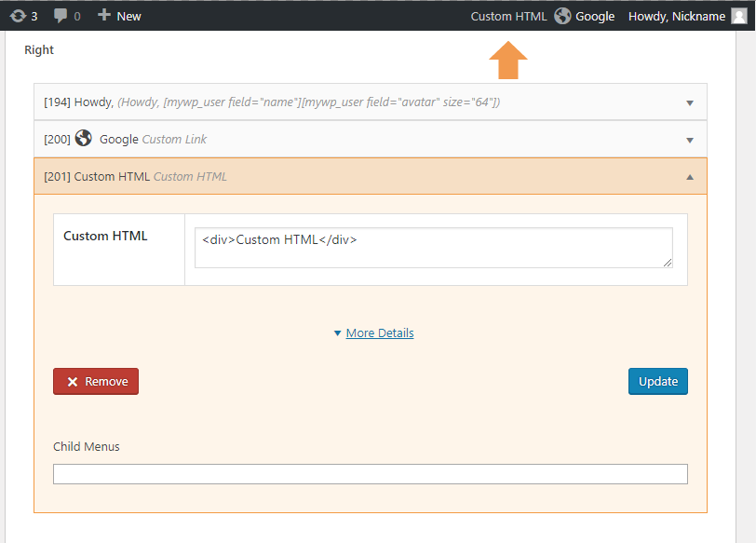This screenshot has height=543, width=756.
Task: Click the Child Menus input field
Action: pos(370,473)
